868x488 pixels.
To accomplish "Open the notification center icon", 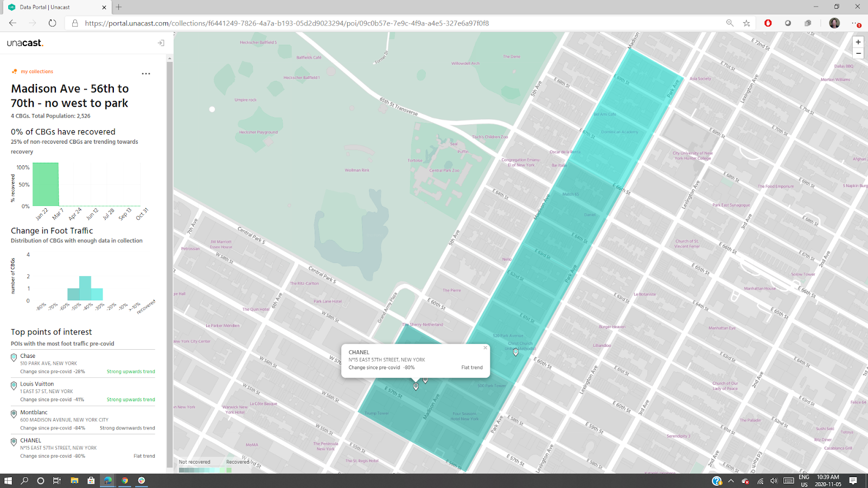I will tap(853, 480).
